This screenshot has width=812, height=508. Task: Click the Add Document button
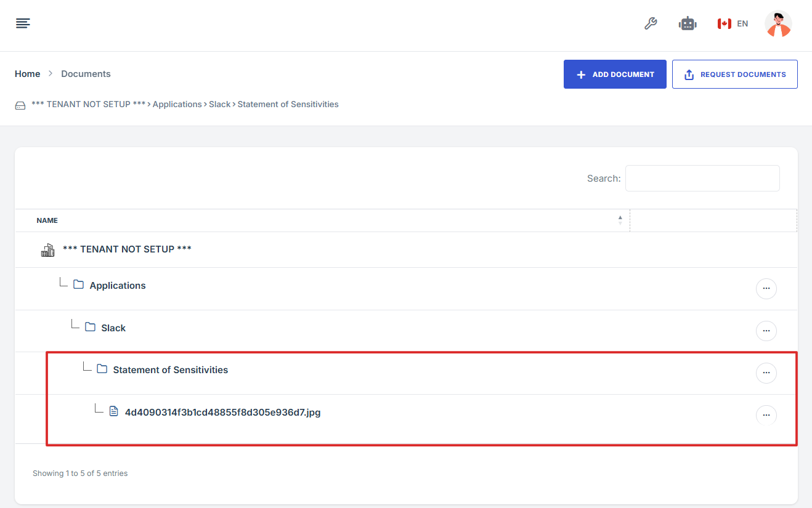[614, 75]
